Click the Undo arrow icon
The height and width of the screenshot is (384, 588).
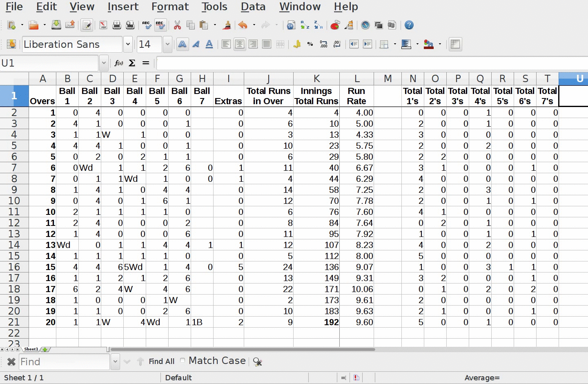(243, 25)
